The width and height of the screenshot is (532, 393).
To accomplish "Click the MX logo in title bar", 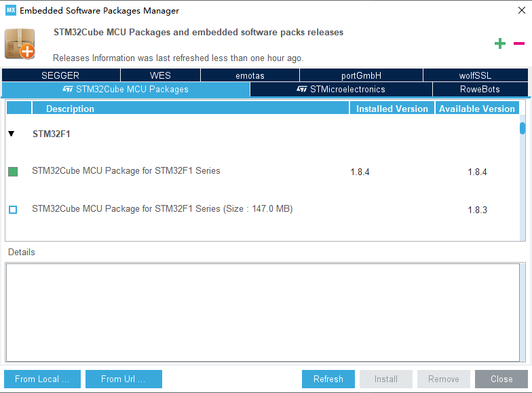I will click(11, 10).
